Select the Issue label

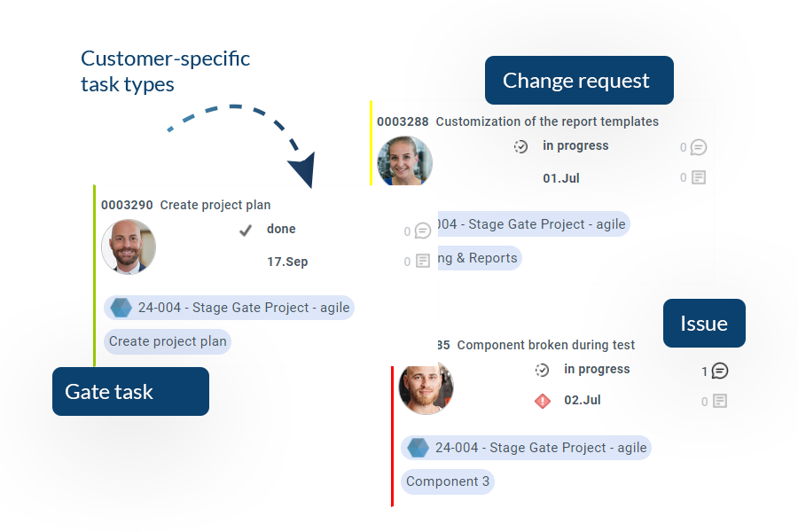[x=704, y=324]
